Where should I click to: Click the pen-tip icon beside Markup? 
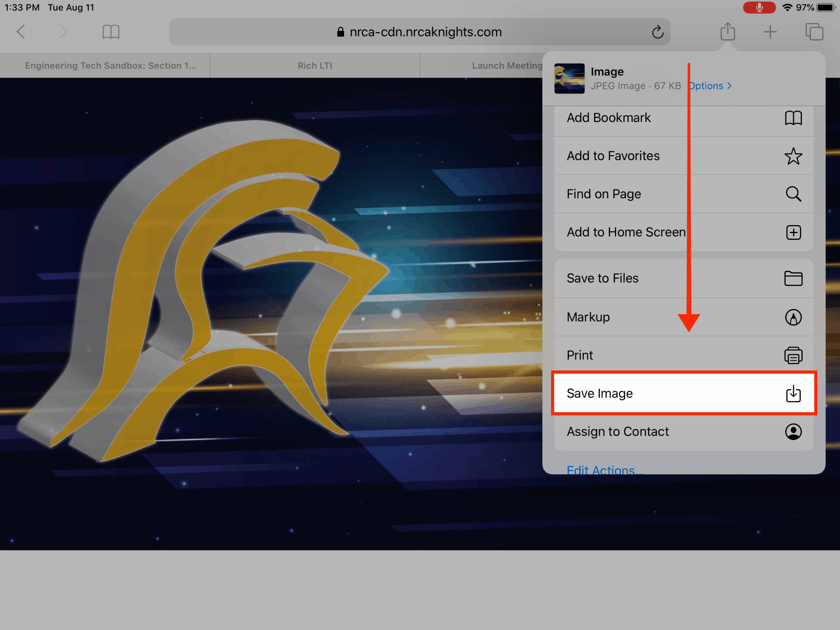tap(793, 317)
